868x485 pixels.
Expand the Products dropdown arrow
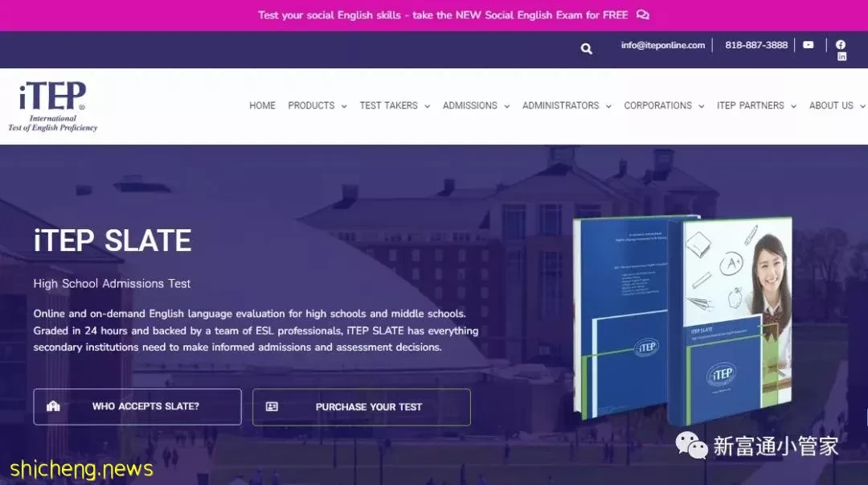click(x=344, y=106)
